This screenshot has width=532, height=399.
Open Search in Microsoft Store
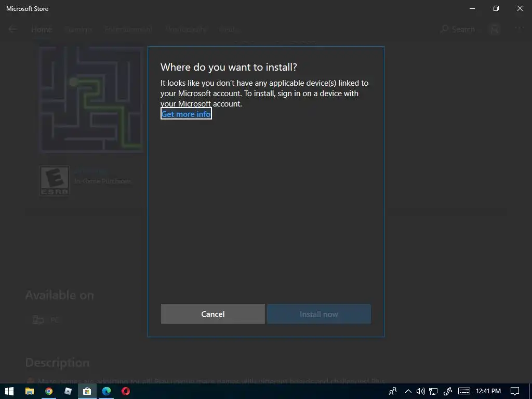pos(457,30)
